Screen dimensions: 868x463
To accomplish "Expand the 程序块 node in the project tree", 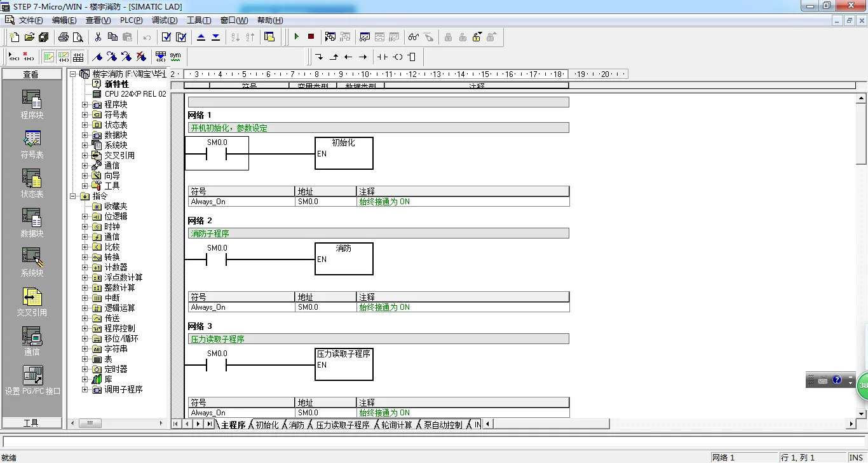I will point(85,104).
